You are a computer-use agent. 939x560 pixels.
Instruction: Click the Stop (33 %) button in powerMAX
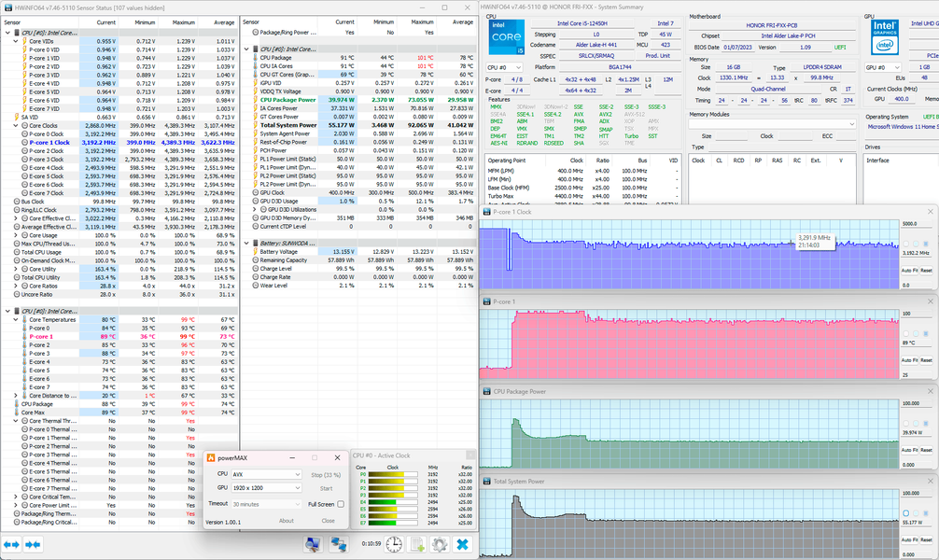(327, 474)
